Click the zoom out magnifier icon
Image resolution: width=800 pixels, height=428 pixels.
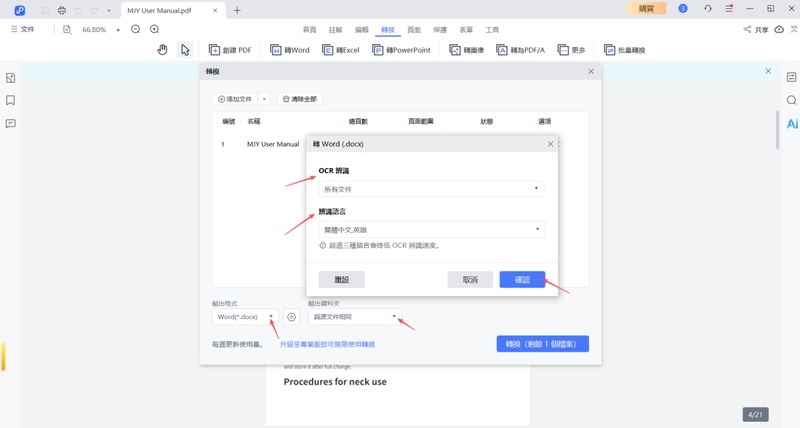point(136,30)
